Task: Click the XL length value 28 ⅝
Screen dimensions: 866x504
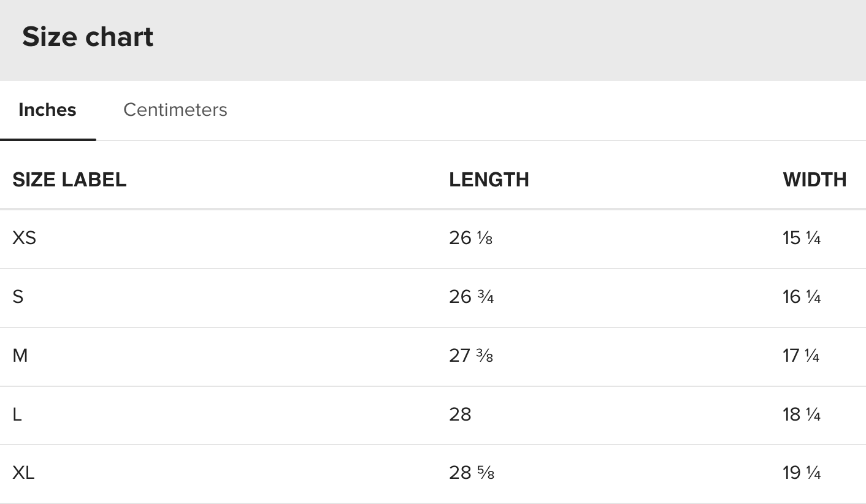Action: [x=472, y=473]
